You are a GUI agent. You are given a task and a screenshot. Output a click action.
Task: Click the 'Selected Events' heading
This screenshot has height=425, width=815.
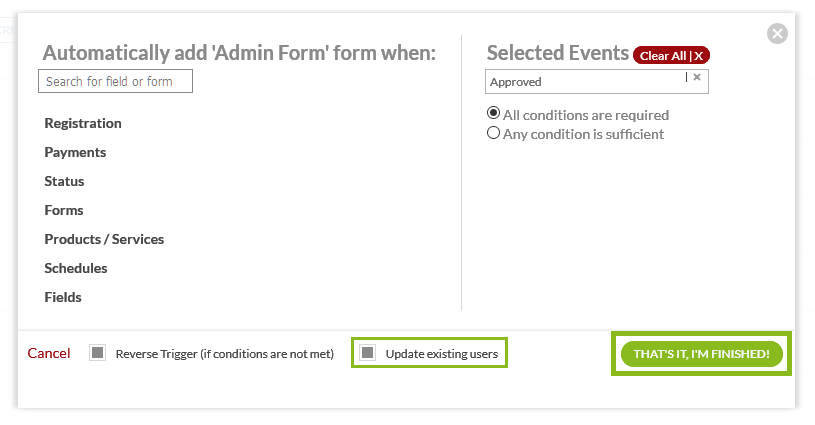[557, 53]
